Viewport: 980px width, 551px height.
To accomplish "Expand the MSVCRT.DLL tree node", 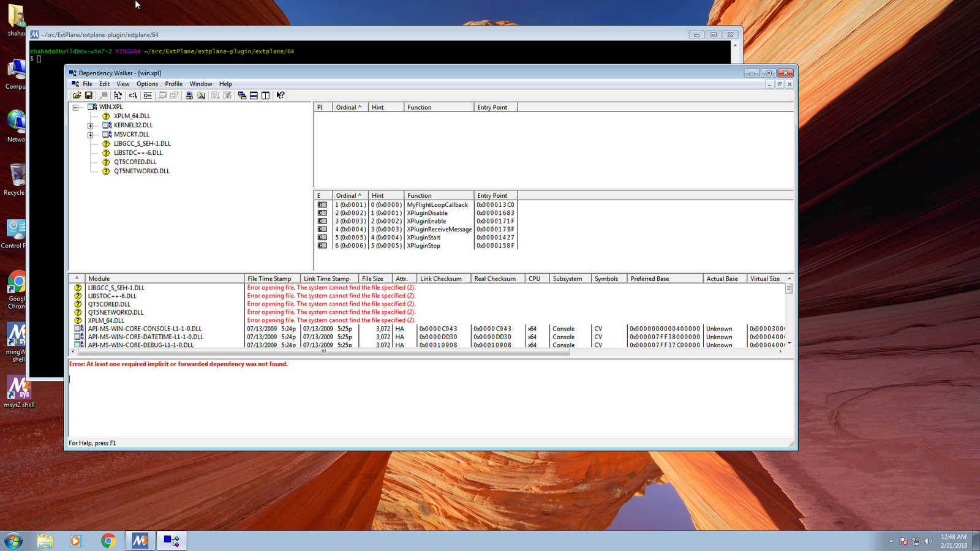I will pos(90,135).
